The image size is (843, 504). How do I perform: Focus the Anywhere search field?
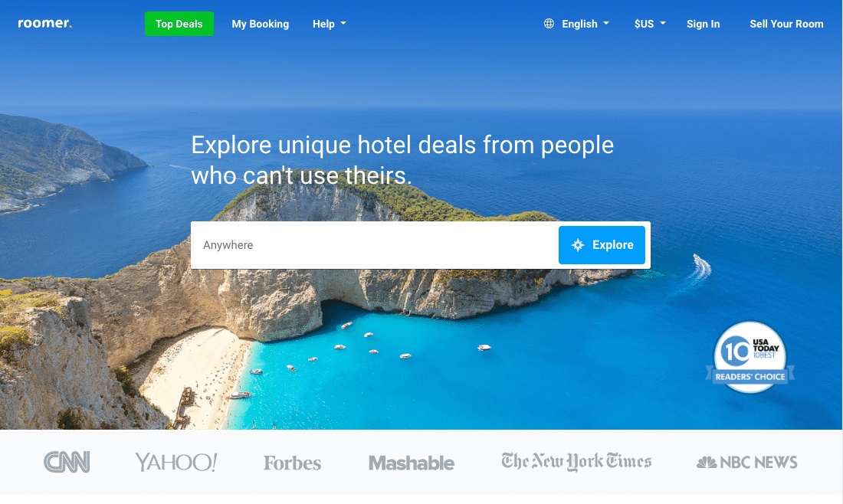[375, 245]
